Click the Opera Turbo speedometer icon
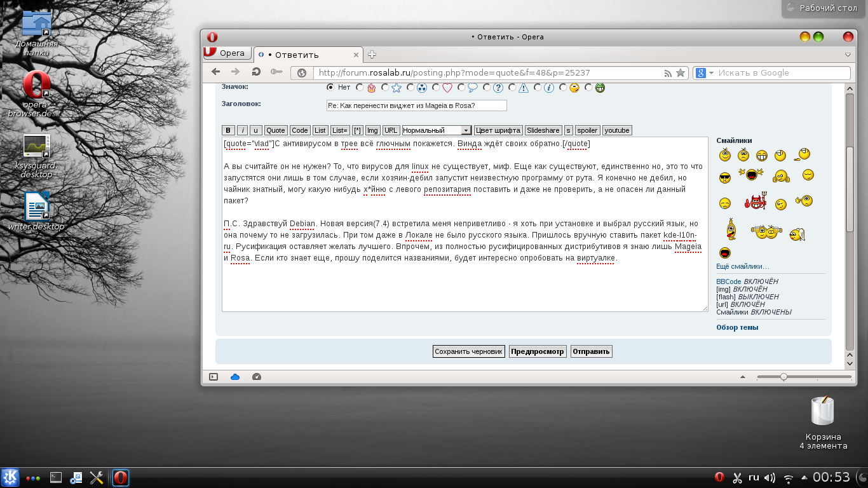The width and height of the screenshot is (868, 488). click(x=257, y=377)
